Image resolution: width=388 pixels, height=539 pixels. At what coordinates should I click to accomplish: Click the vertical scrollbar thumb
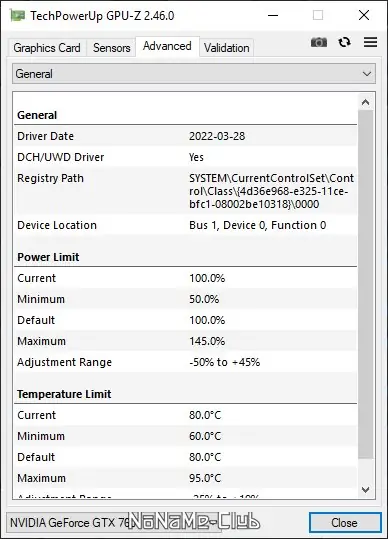[366, 284]
